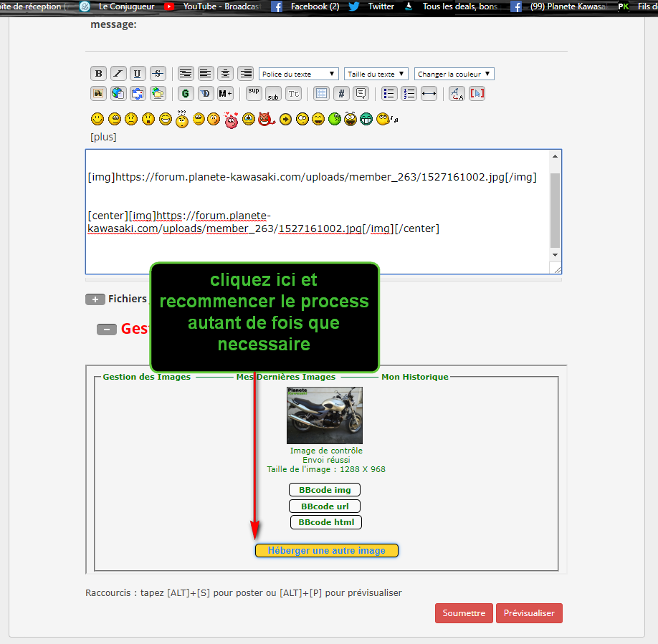Insert image icon in editor toolbar

(98, 93)
